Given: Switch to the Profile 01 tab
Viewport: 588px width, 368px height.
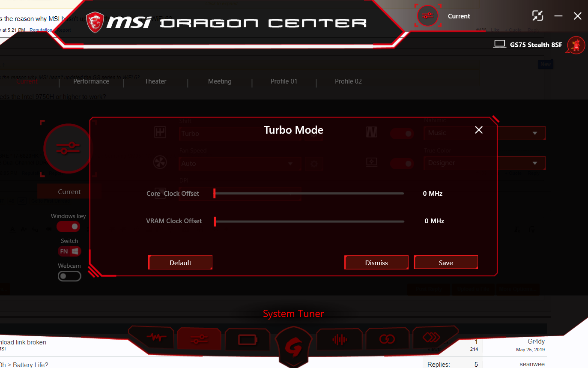Looking at the screenshot, I should coord(284,81).
